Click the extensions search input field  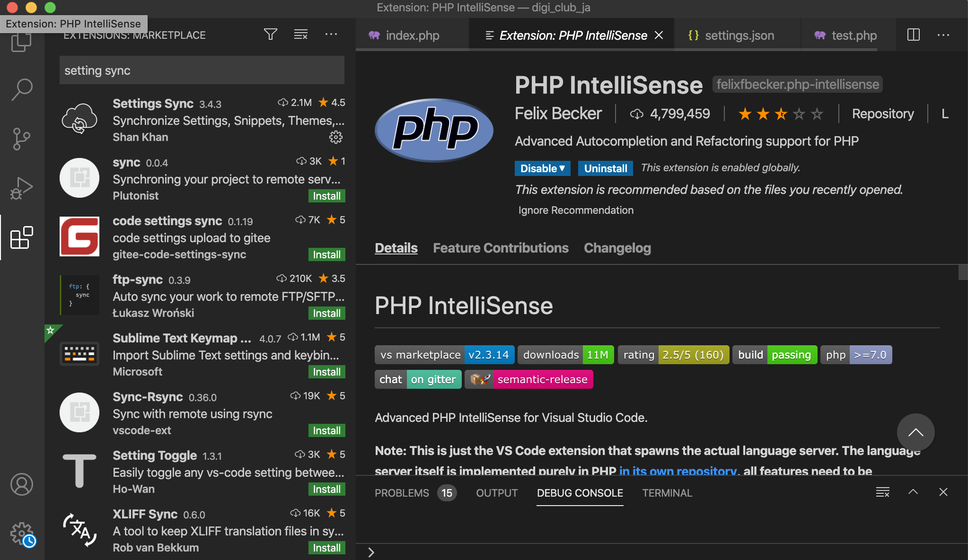[202, 70]
